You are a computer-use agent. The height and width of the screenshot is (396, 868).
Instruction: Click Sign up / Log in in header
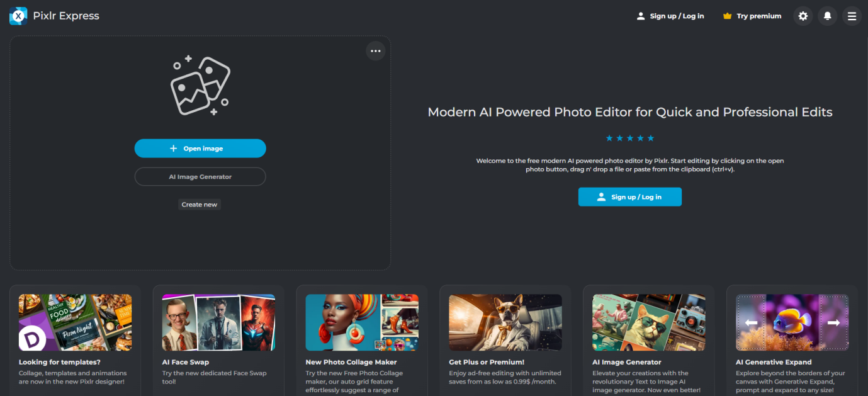(670, 16)
